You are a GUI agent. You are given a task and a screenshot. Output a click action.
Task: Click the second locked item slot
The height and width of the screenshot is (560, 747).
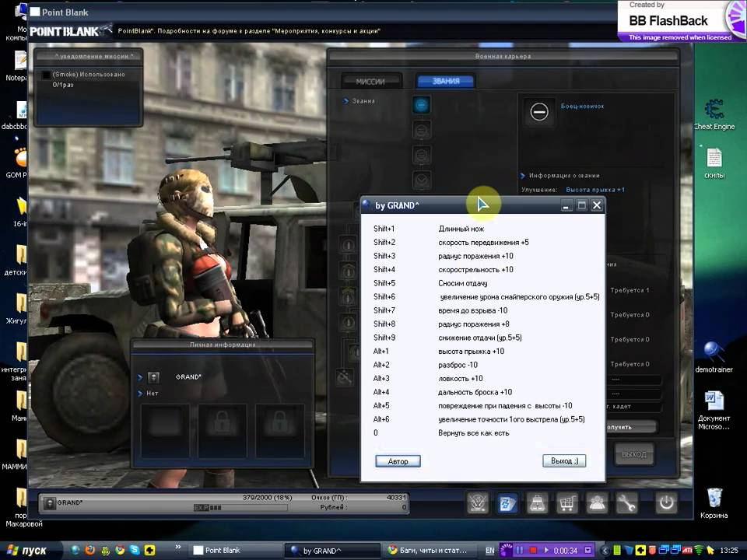coord(222,430)
